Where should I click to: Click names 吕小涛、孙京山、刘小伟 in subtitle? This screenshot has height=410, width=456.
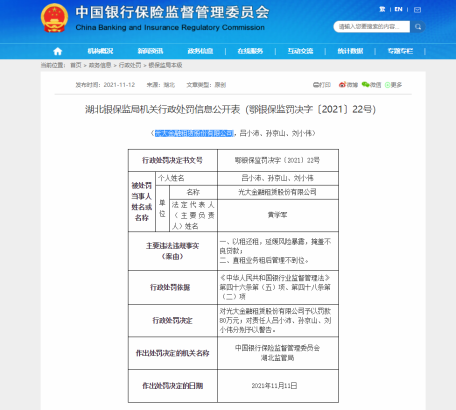tap(277, 133)
